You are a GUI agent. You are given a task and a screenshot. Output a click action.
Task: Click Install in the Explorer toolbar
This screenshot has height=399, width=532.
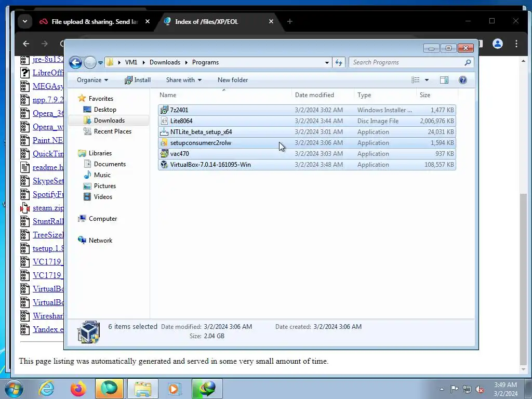pyautogui.click(x=138, y=80)
